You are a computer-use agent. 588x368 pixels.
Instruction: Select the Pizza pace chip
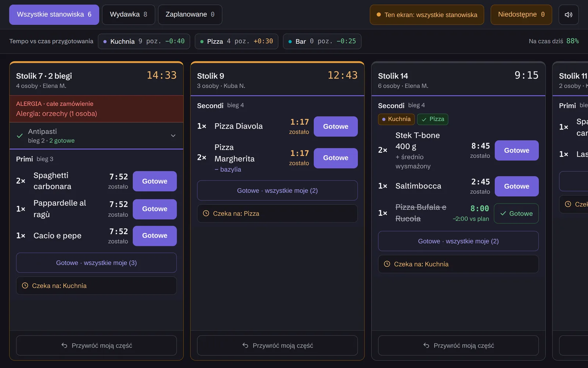[x=236, y=41]
